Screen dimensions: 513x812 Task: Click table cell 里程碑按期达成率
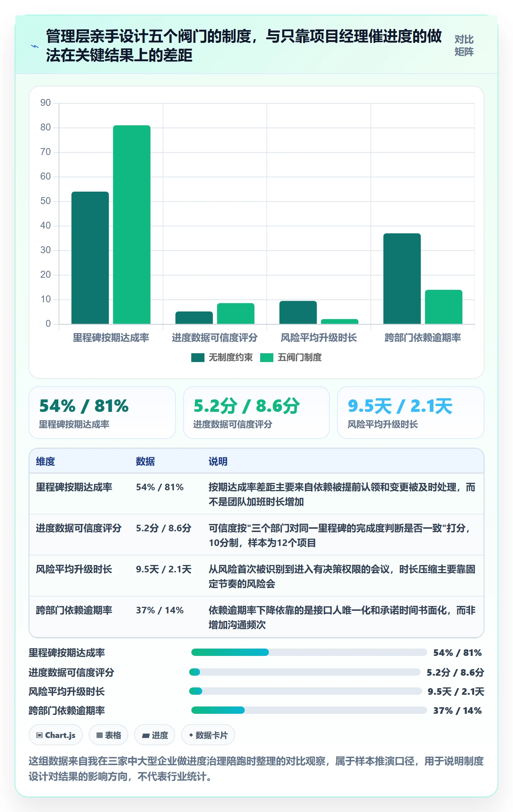coord(74,487)
